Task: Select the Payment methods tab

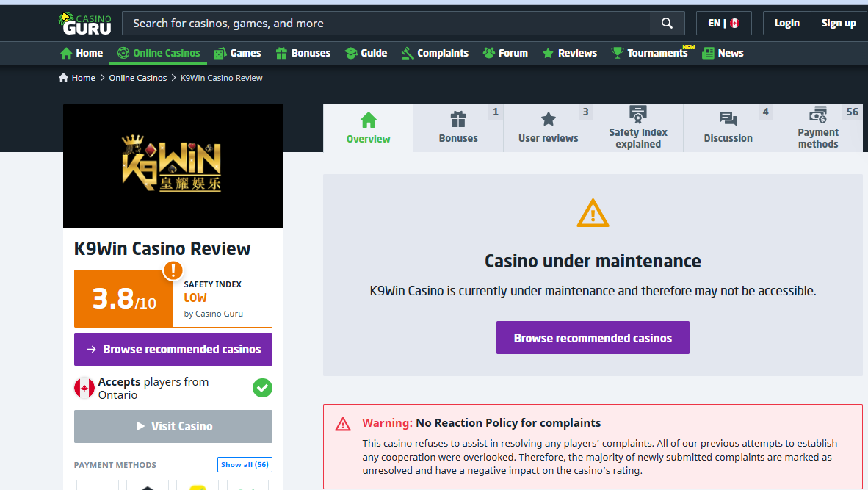Action: point(817,128)
